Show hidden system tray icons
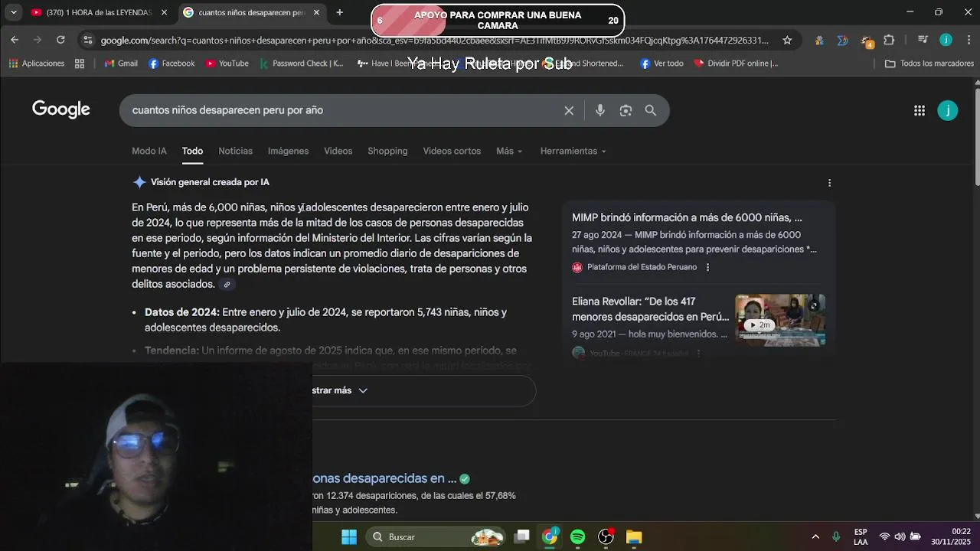This screenshot has height=551, width=980. coord(815,537)
